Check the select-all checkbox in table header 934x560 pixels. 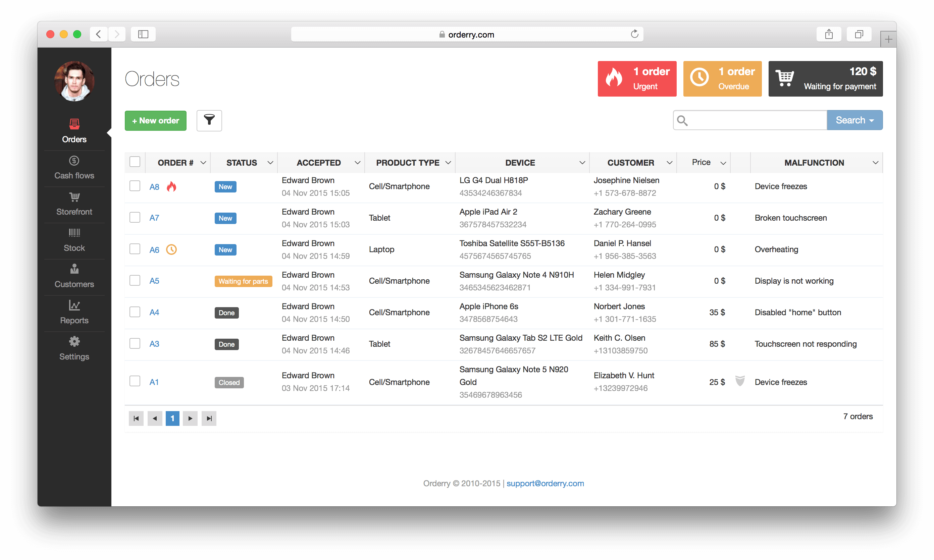pyautogui.click(x=135, y=161)
